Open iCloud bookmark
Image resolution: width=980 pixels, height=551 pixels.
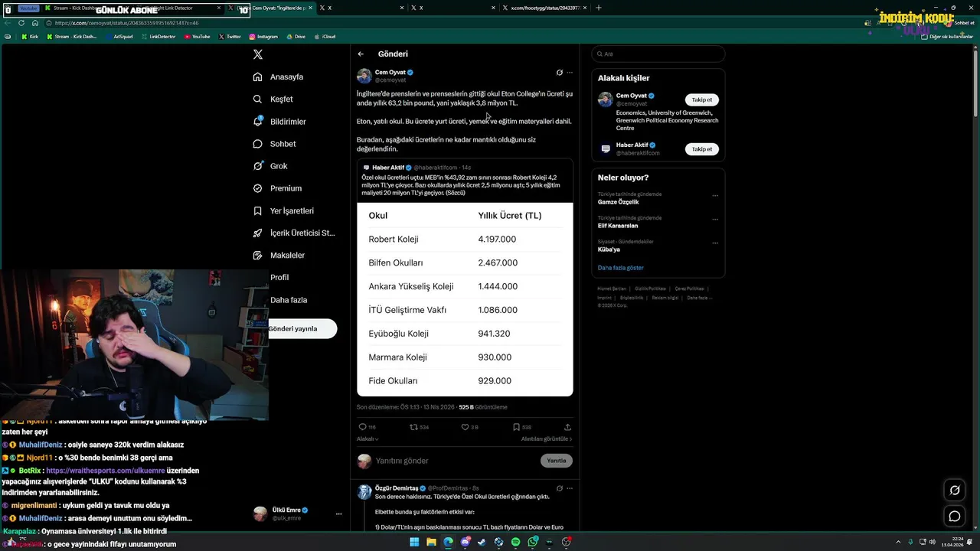(x=325, y=37)
